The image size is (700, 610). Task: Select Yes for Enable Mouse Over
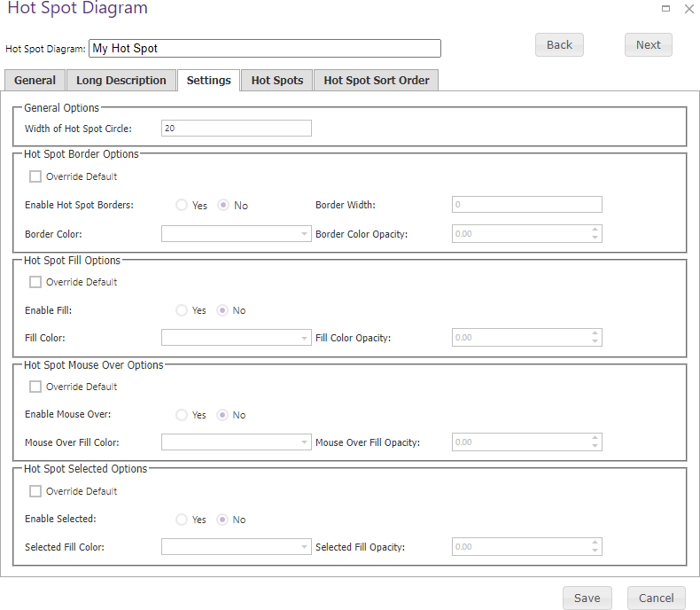pyautogui.click(x=182, y=415)
